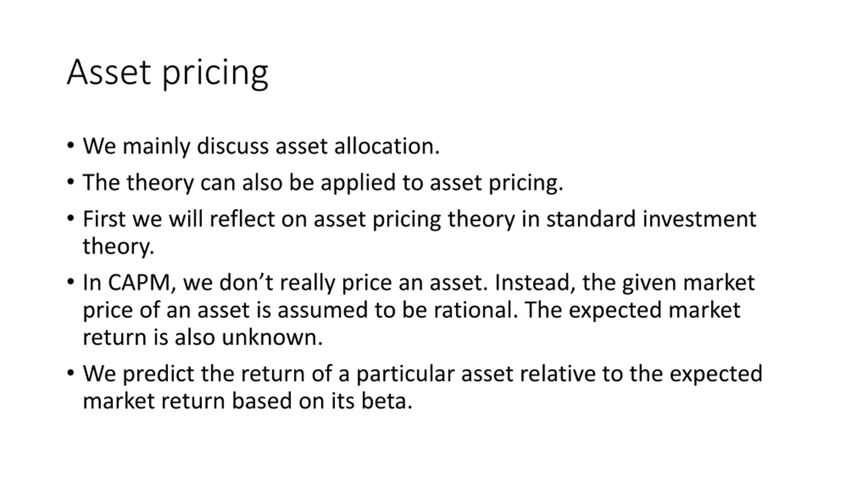This screenshot has height=488, width=868.
Task: Click the bullet "We mainly discuss asset allocation."
Action: [261, 146]
